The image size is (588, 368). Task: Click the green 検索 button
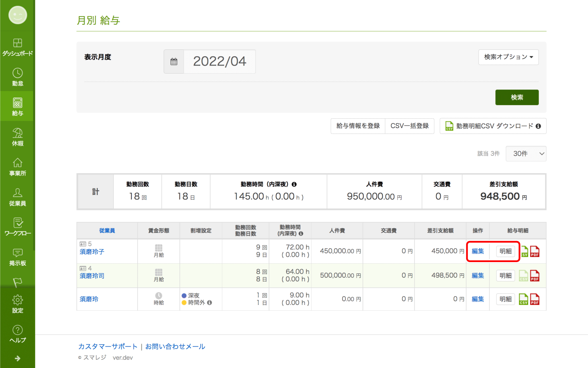517,97
